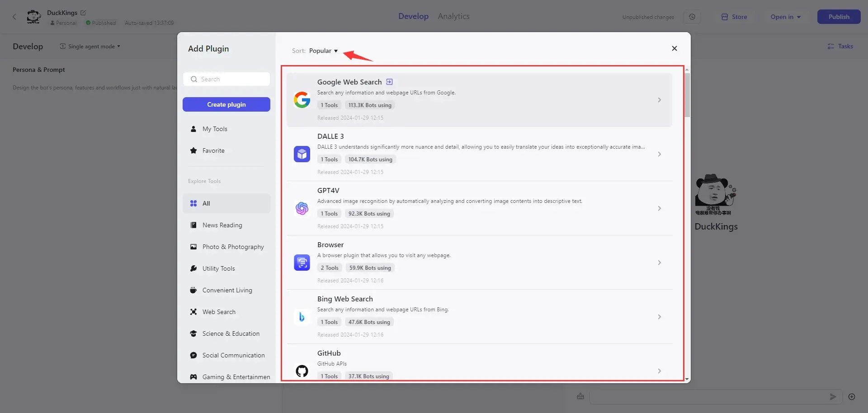Viewport: 868px width, 413px height.
Task: Click the Bing Web Search logo icon
Action: 302,317
